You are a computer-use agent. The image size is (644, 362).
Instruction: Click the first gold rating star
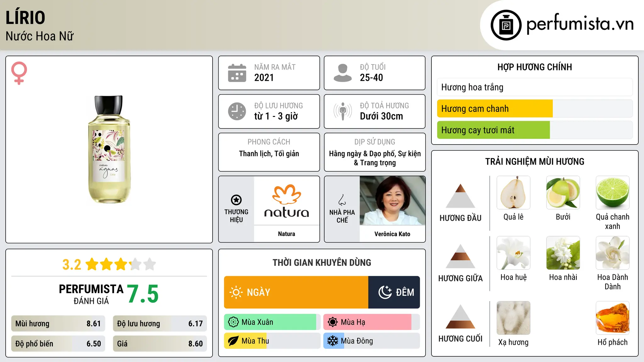92,264
